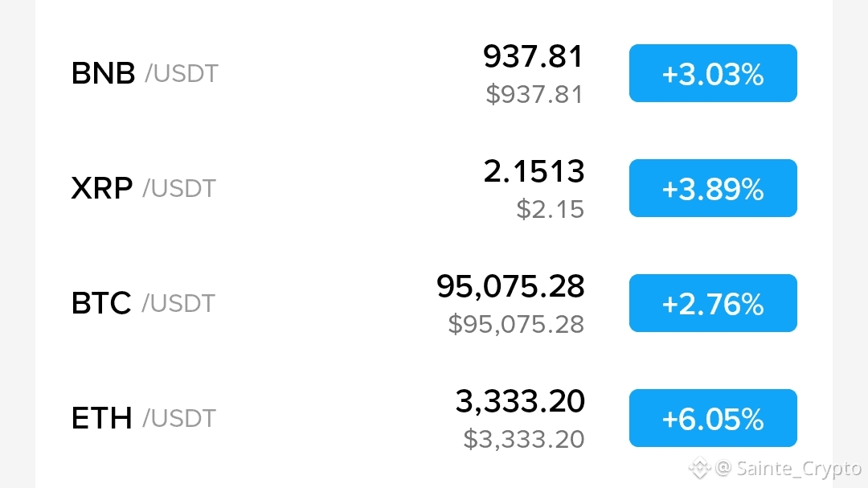Open the BNB pair name

145,73
